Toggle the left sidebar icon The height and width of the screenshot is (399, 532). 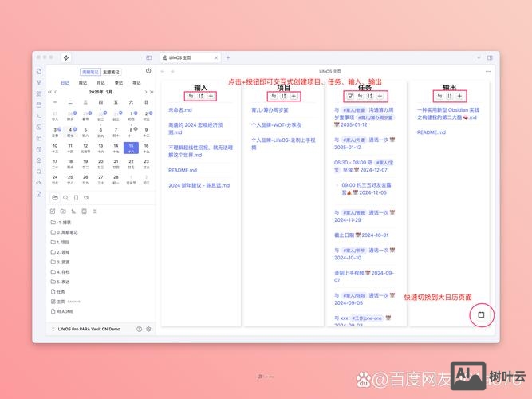coord(149,57)
